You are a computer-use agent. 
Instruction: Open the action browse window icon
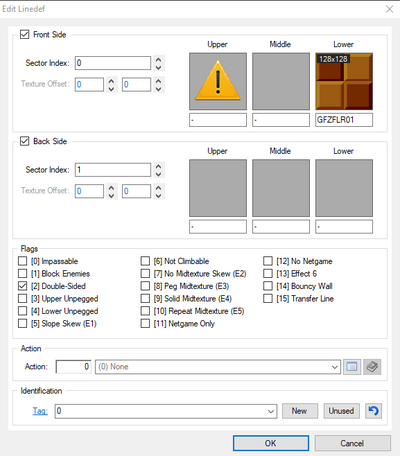click(352, 367)
